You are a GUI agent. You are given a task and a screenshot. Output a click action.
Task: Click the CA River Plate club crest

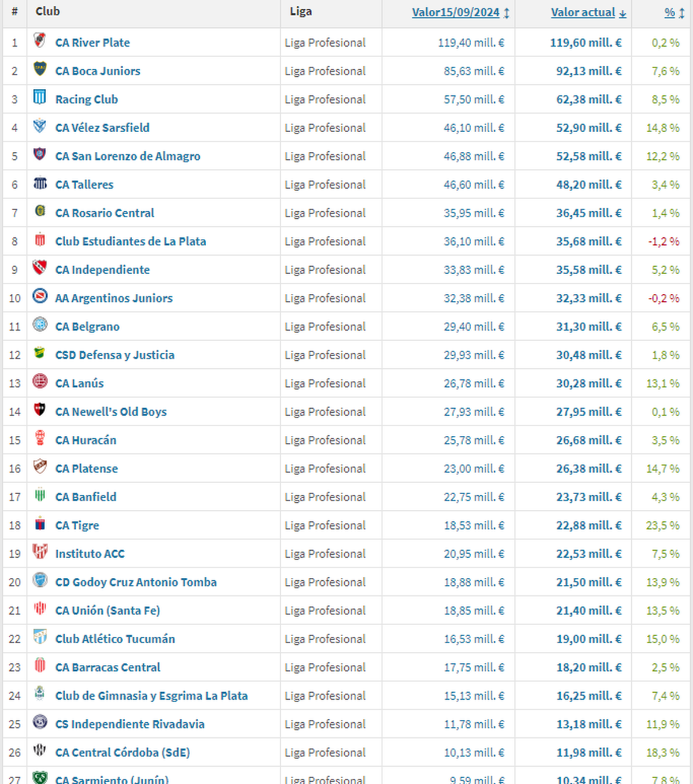point(40,40)
